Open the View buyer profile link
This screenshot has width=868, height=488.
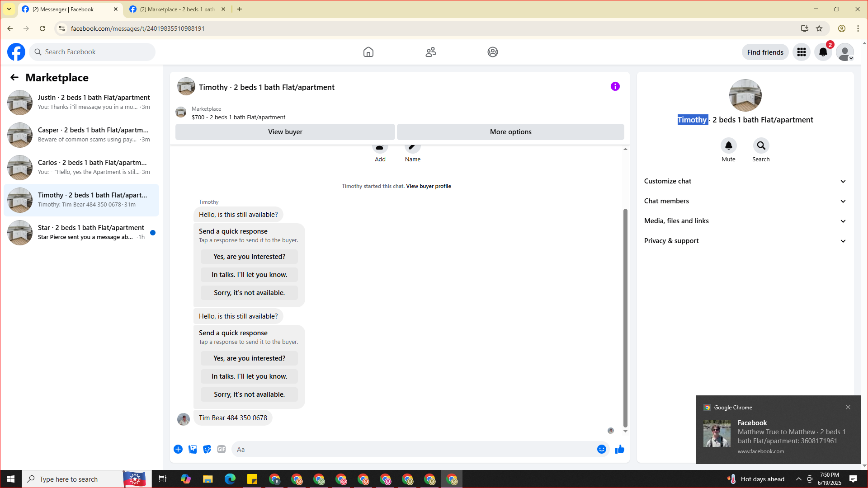coord(429,186)
